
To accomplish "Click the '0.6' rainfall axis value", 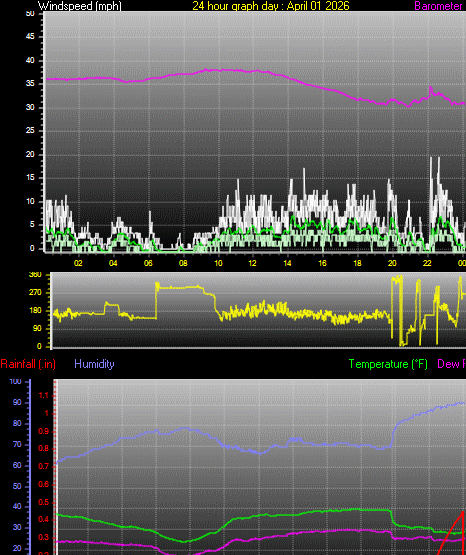I will 44,484.
